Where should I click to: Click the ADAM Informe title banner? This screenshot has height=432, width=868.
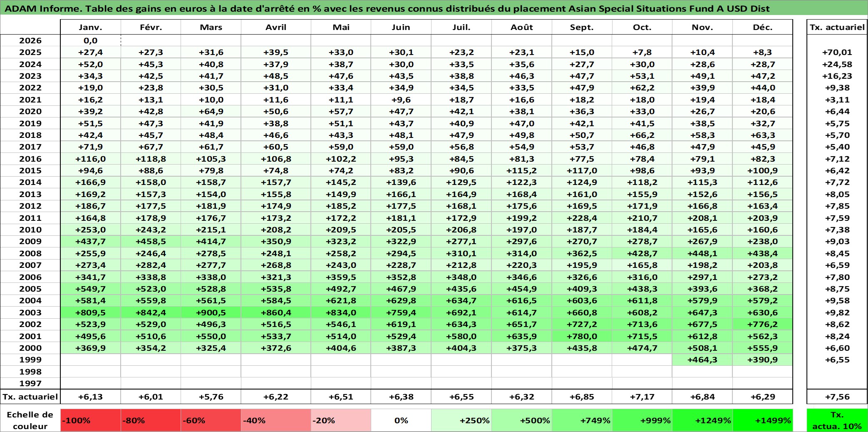434,8
